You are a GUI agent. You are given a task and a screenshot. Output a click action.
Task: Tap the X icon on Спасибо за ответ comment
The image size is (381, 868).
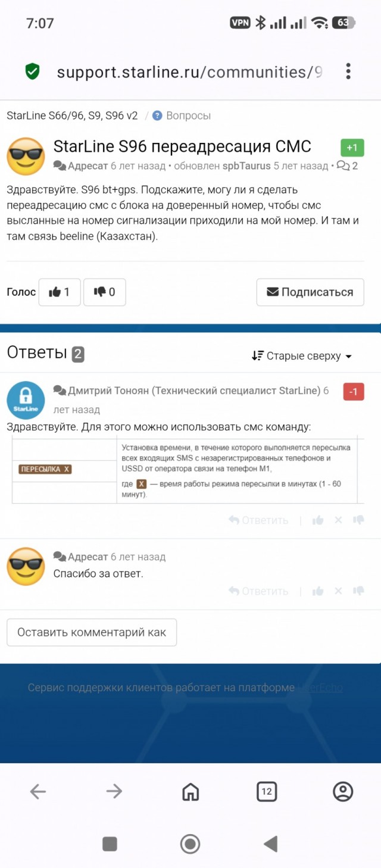(338, 591)
